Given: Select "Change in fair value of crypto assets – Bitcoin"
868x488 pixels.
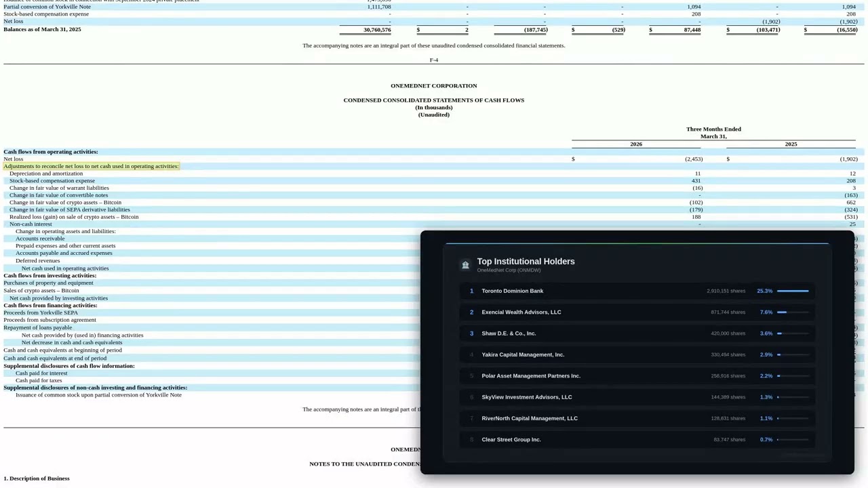Looking at the screenshot, I should pos(65,203).
